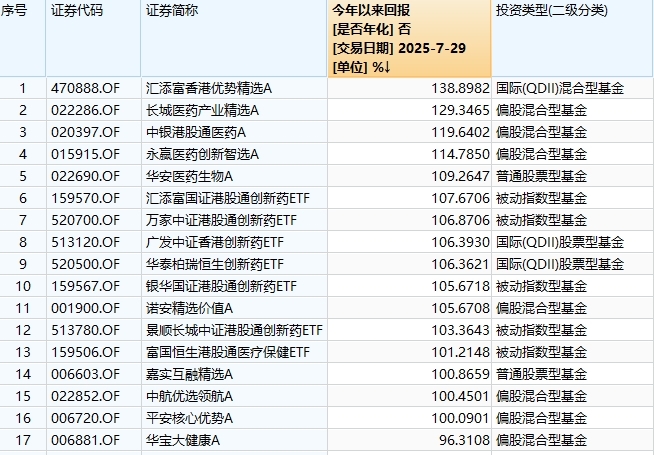Select fund name 银华国证港股通创新药ETF
Image resolution: width=654 pixels, height=455 pixels.
pos(221,287)
